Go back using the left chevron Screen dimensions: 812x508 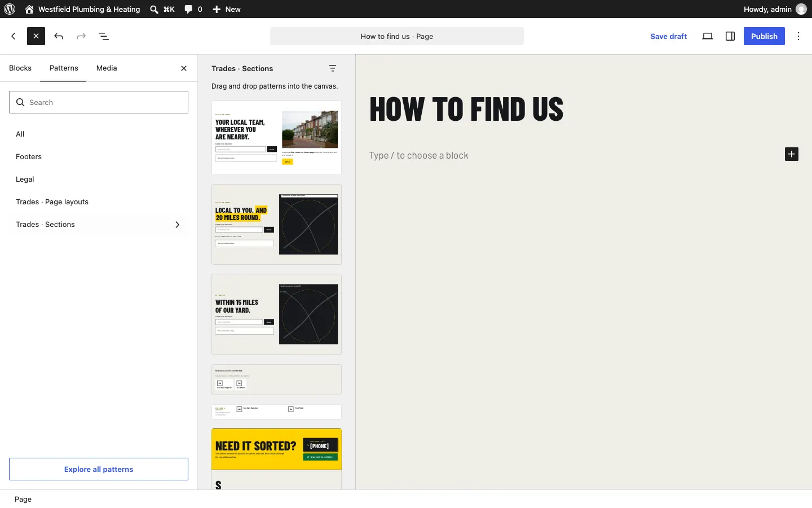[14, 36]
